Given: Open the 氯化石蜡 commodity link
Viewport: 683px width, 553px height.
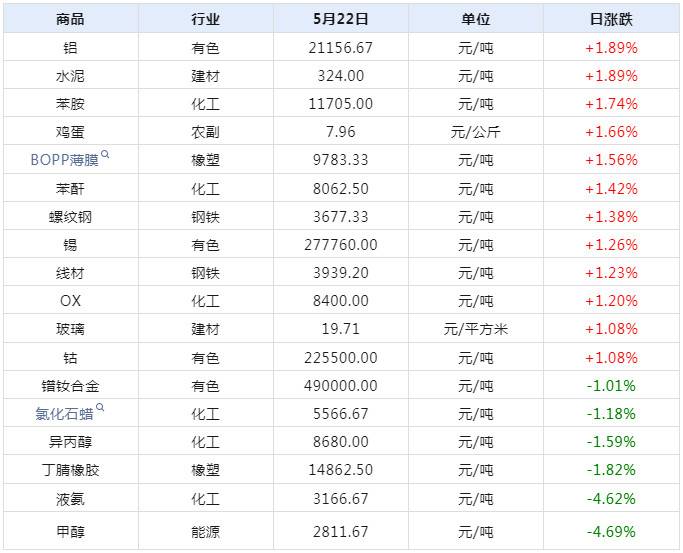Looking at the screenshot, I should [63, 414].
